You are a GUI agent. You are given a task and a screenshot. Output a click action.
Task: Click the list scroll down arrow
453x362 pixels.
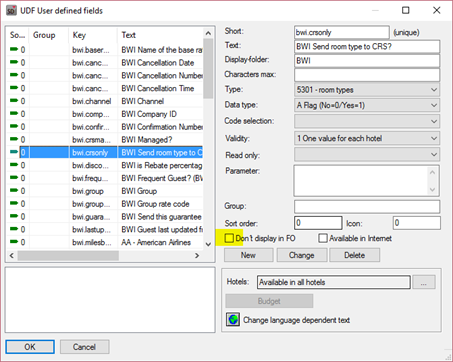(x=208, y=244)
